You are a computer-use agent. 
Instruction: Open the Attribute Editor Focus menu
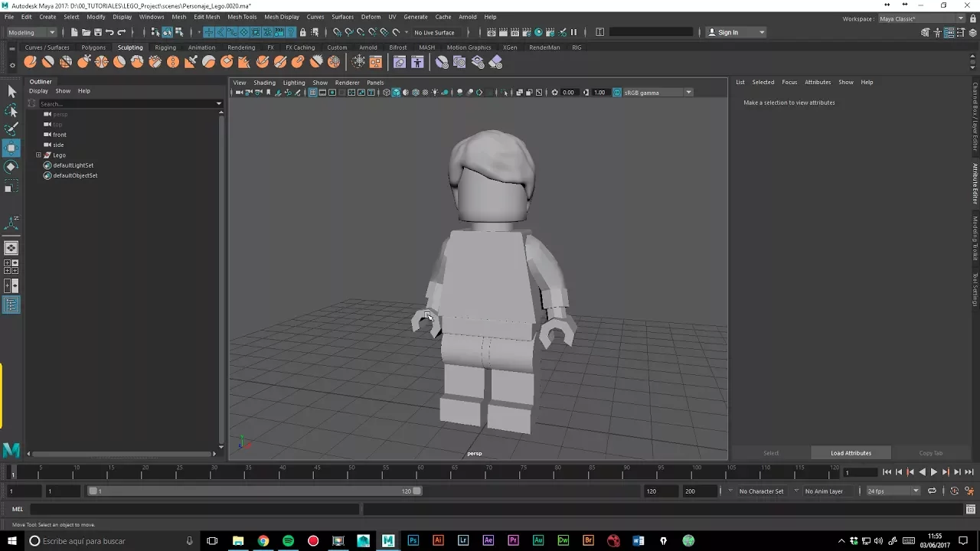coord(789,82)
